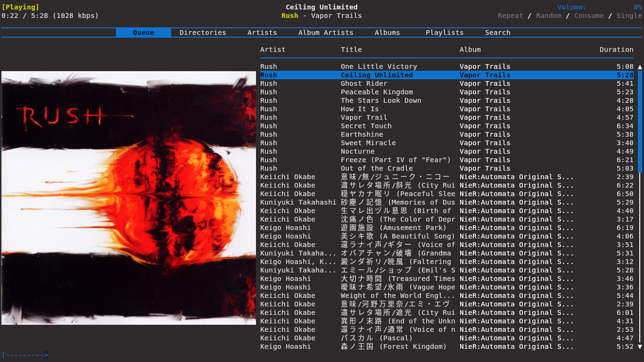Select the Secret Touch track

tap(447, 126)
